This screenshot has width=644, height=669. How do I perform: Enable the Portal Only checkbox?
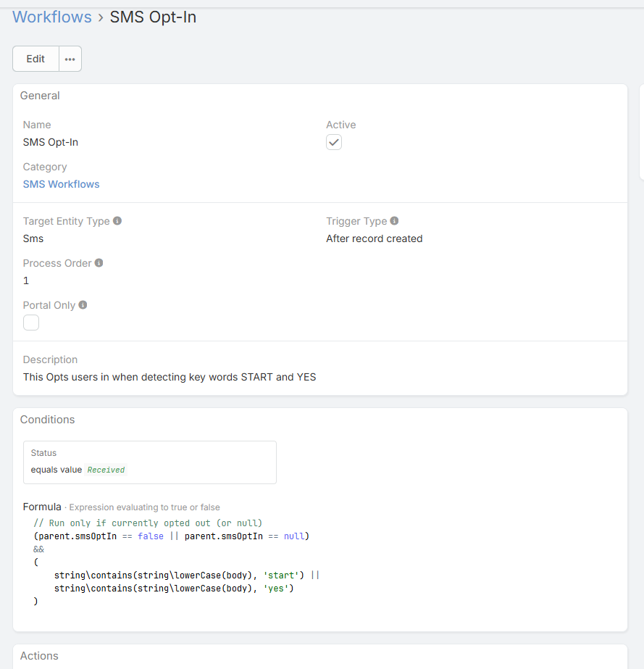point(31,323)
